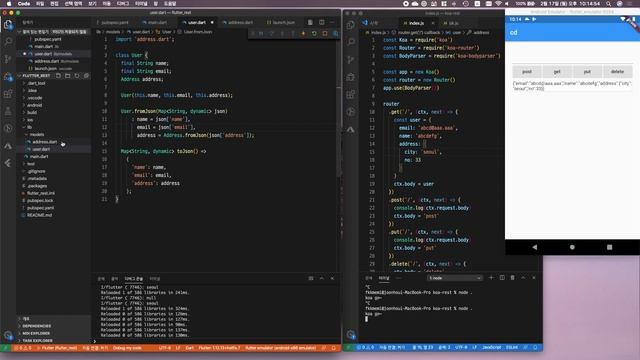640x360 pixels.
Task: Click JavaScript language mode in right status bar
Action: coord(491,347)
